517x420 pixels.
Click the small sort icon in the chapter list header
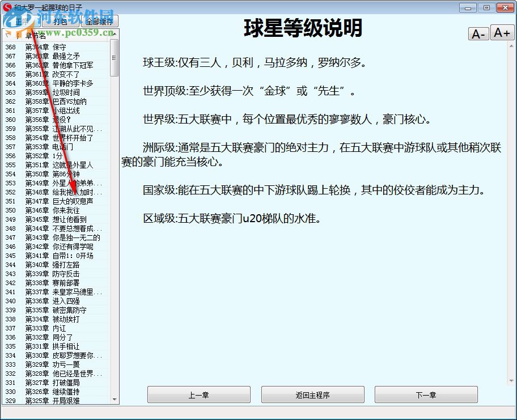pyautogui.click(x=7, y=35)
